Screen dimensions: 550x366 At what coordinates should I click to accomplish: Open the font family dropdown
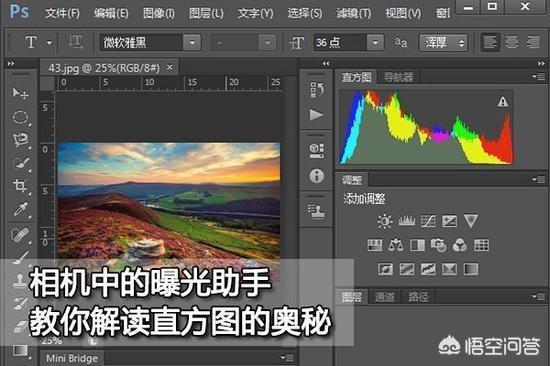[192, 43]
